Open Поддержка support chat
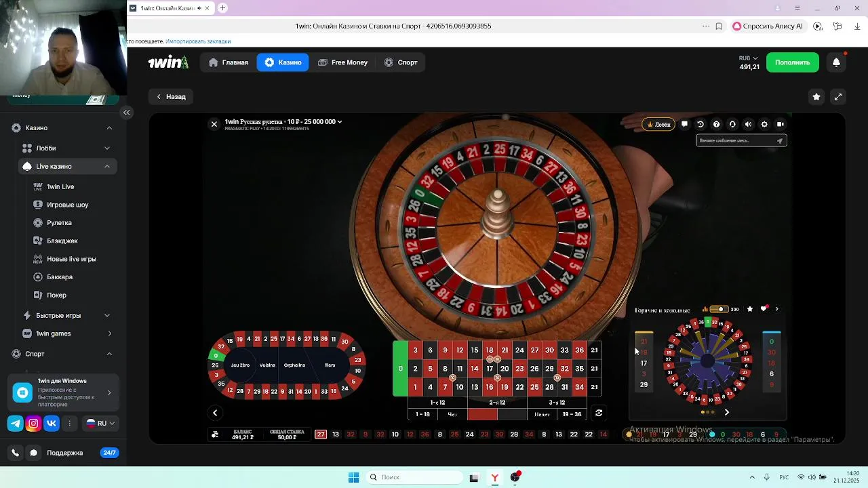 pyautogui.click(x=64, y=453)
